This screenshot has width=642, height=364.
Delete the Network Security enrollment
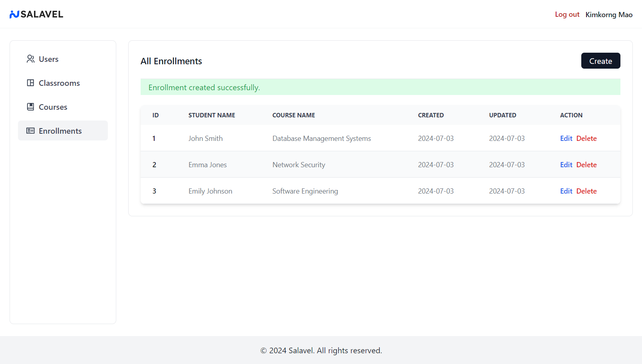pos(586,165)
